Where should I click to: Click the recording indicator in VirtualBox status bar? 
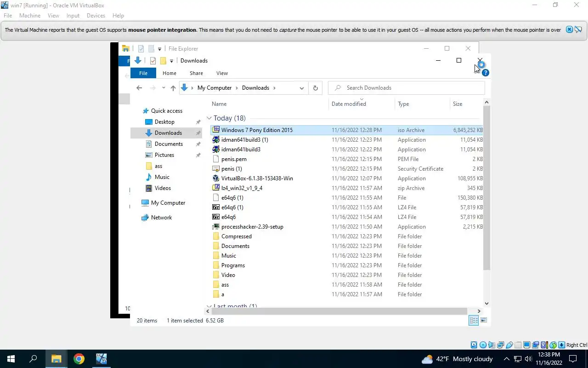click(x=536, y=345)
